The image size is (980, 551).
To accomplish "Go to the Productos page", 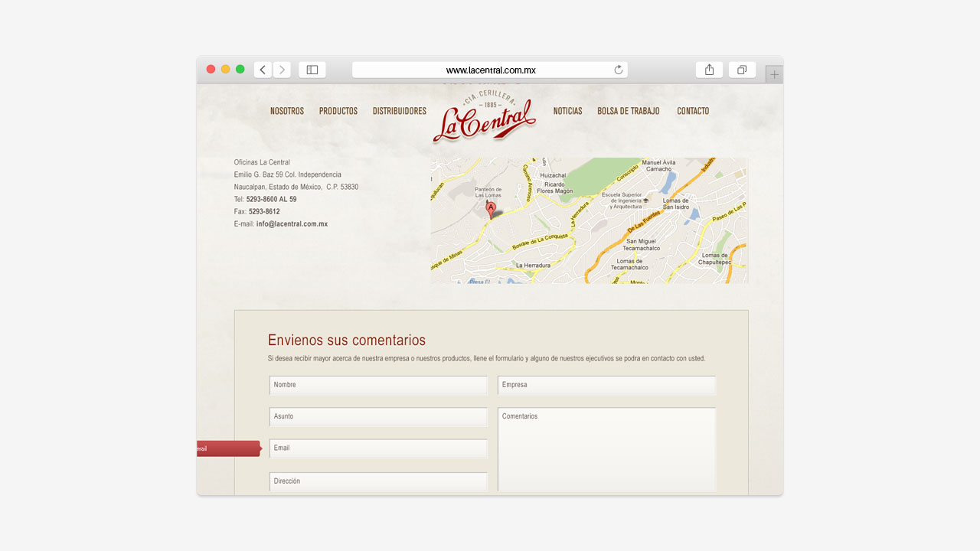I will click(x=338, y=111).
